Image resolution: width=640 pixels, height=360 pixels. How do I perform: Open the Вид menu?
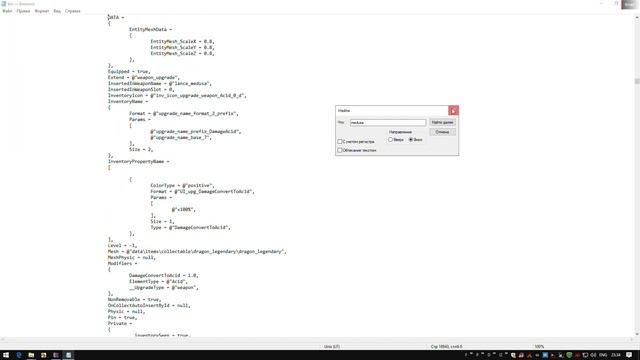tap(57, 11)
